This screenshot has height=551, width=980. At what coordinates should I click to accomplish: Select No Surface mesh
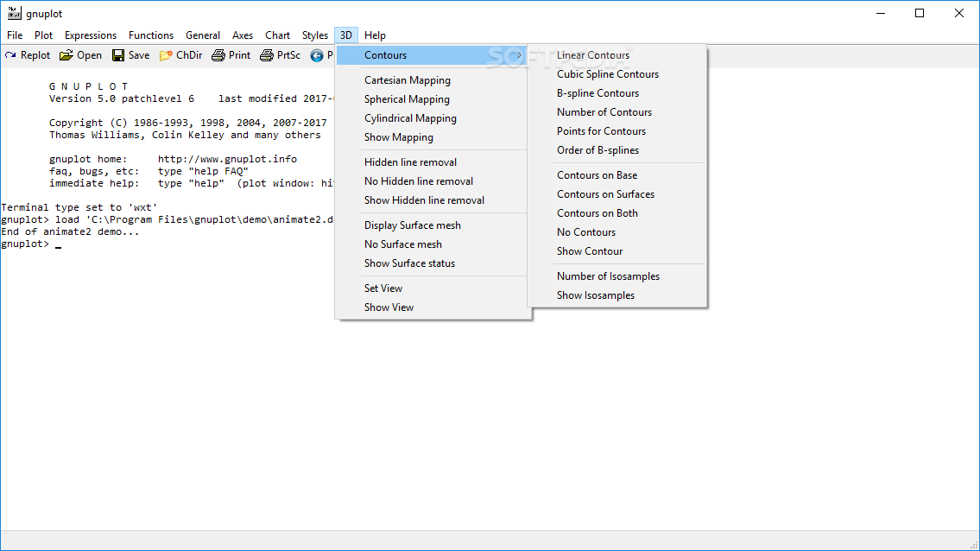pos(433,244)
